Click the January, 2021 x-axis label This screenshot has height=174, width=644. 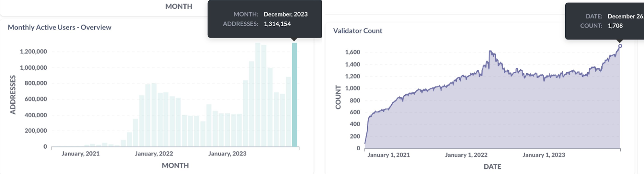(x=80, y=154)
